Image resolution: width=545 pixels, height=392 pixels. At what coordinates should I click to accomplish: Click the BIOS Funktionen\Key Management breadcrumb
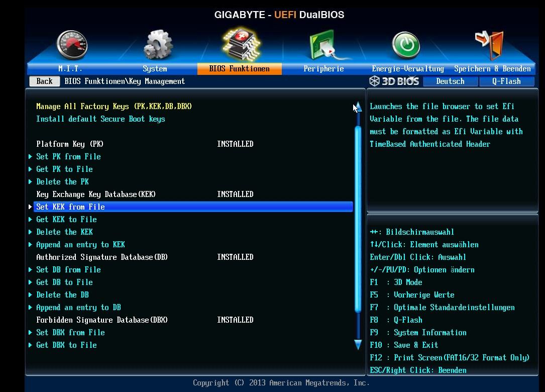[125, 81]
